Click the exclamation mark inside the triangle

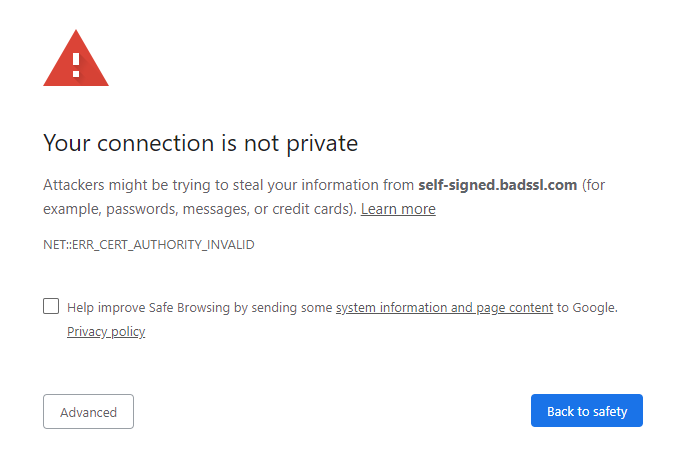(76, 62)
